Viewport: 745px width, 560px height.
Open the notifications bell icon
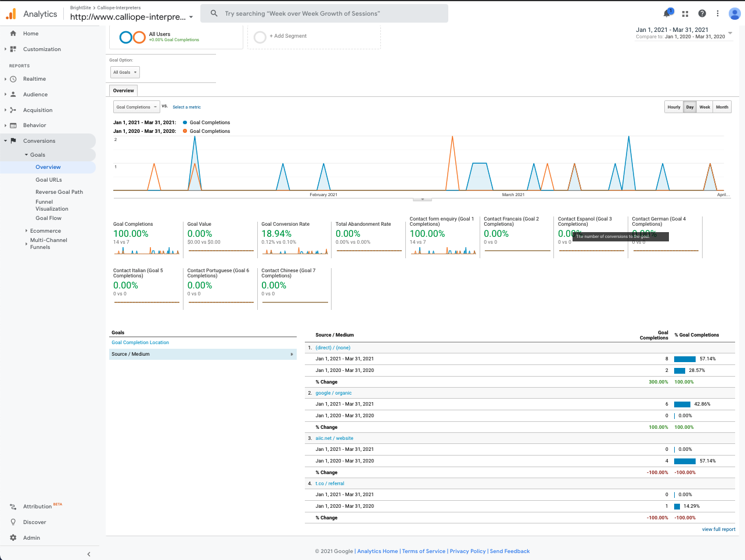pyautogui.click(x=667, y=13)
